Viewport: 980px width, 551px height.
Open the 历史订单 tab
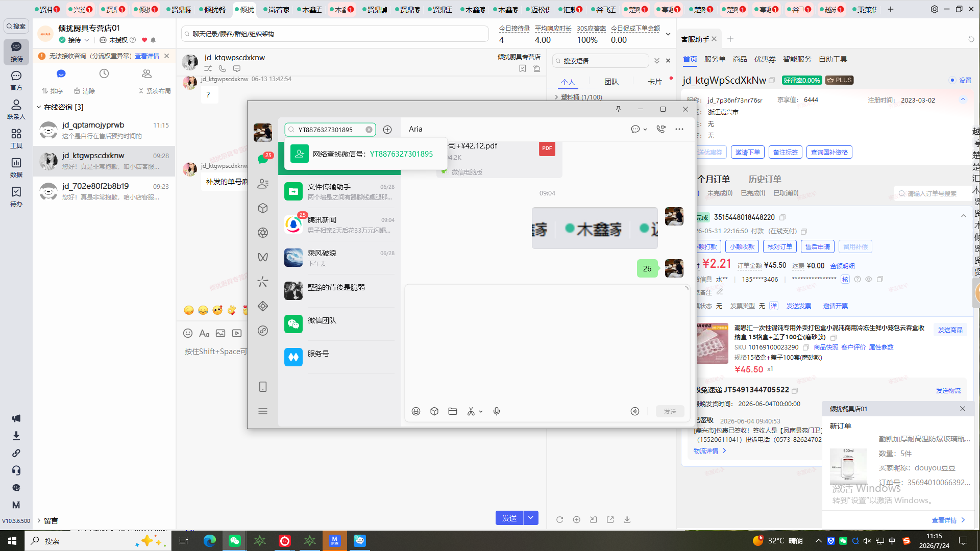point(765,179)
